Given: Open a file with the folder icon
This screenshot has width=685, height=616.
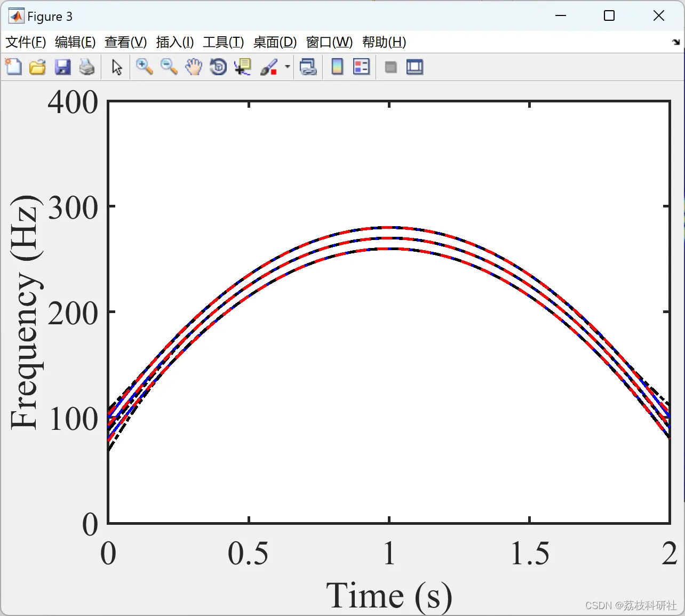Looking at the screenshot, I should pyautogui.click(x=37, y=67).
